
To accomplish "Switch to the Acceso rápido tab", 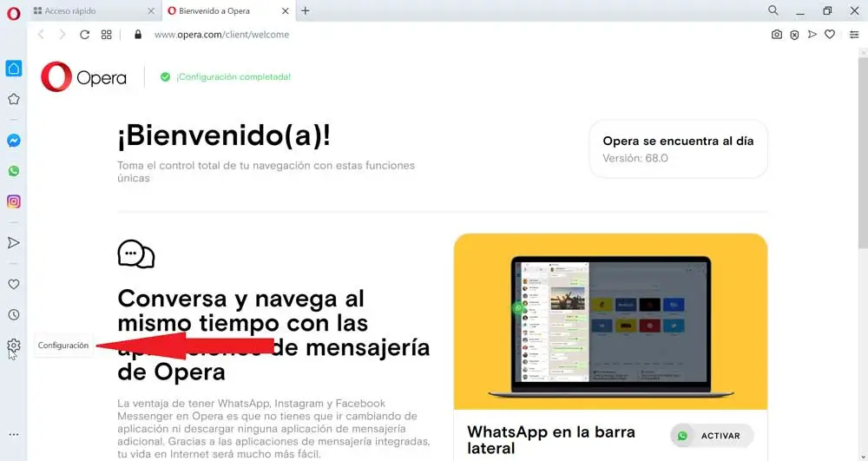I will (94, 11).
